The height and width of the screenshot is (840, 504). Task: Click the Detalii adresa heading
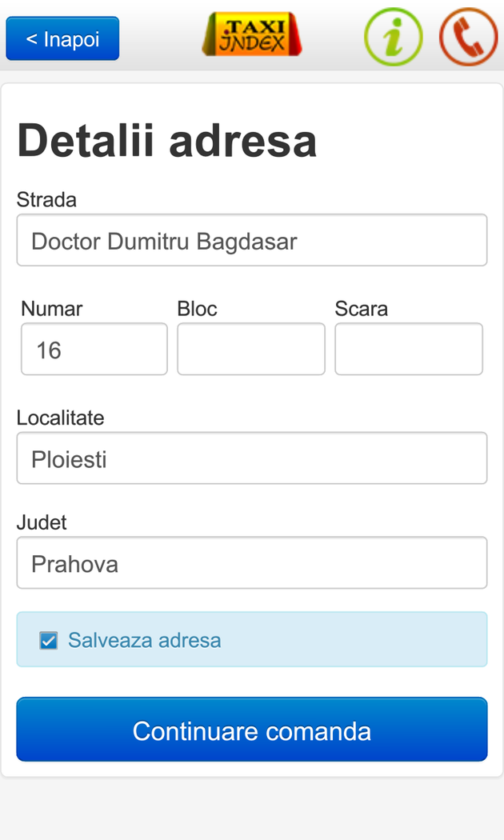(x=166, y=141)
